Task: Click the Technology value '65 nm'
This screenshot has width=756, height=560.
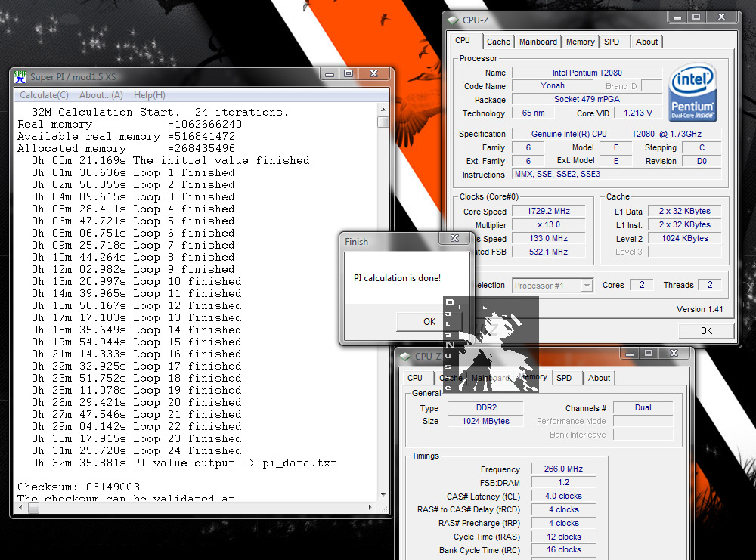Action: pos(533,113)
